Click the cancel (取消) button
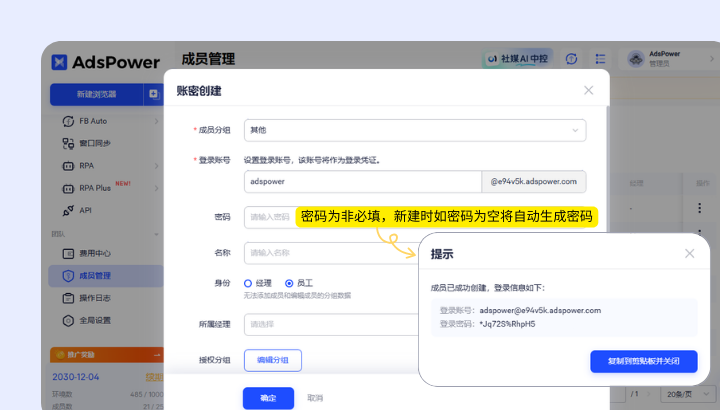Image resolution: width=720 pixels, height=410 pixels. (x=315, y=398)
